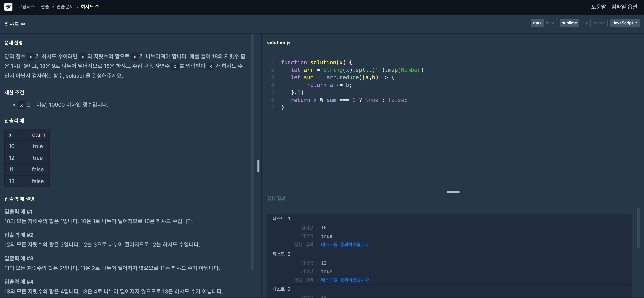This screenshot has height=298, width=644.
Task: Click line number 4 in editor gutter
Action: click(x=273, y=85)
